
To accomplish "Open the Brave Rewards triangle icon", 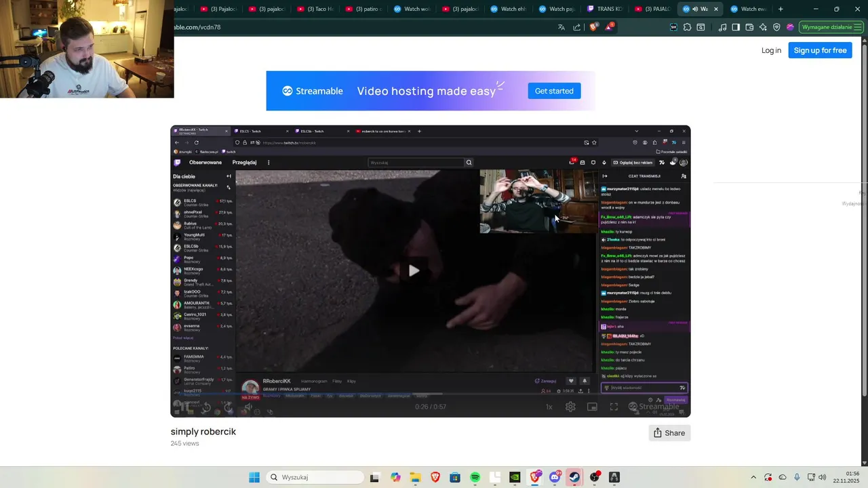I will click(x=609, y=27).
